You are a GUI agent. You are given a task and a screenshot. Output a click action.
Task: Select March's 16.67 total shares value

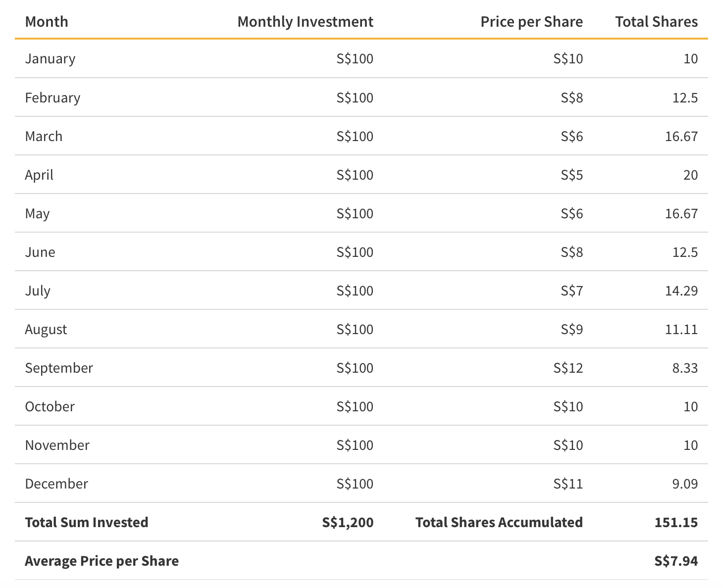coord(681,136)
